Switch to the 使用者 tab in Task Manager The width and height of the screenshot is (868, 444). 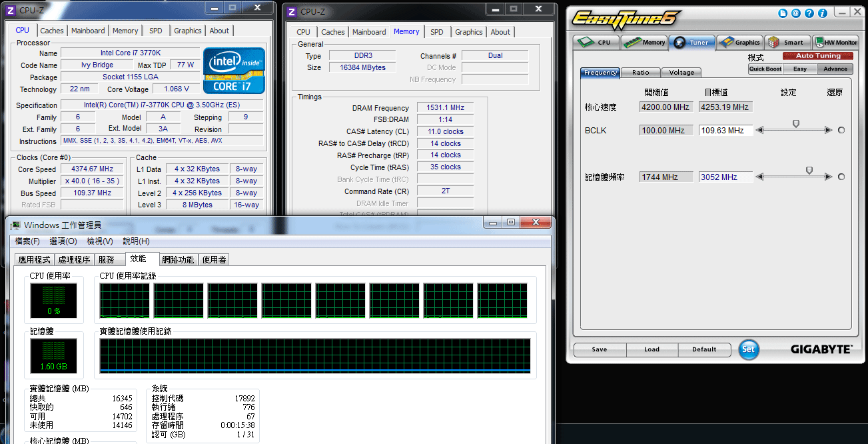point(214,260)
